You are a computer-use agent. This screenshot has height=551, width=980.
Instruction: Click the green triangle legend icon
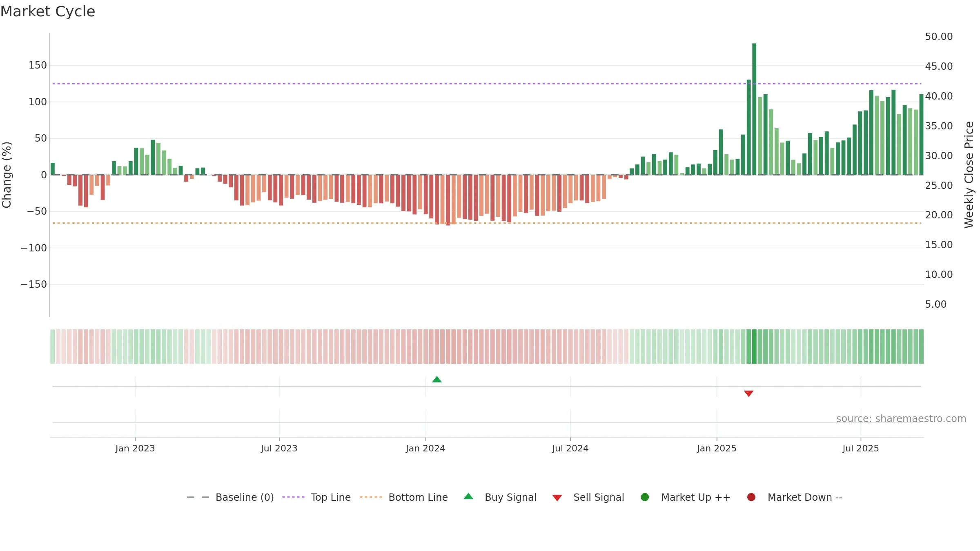(468, 496)
